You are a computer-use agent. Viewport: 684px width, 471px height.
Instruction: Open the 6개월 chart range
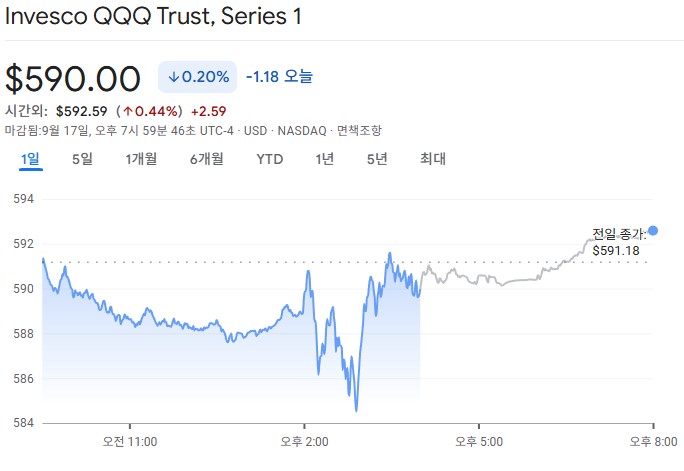click(x=206, y=159)
